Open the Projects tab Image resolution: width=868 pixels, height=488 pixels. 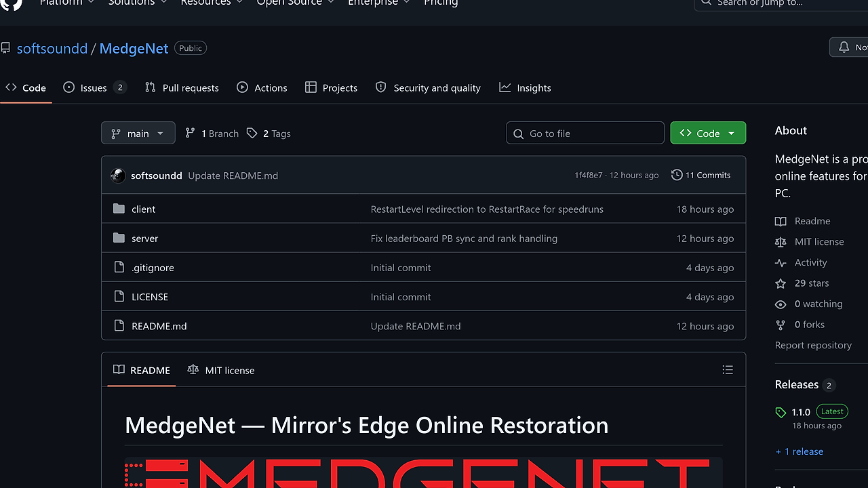pos(331,87)
